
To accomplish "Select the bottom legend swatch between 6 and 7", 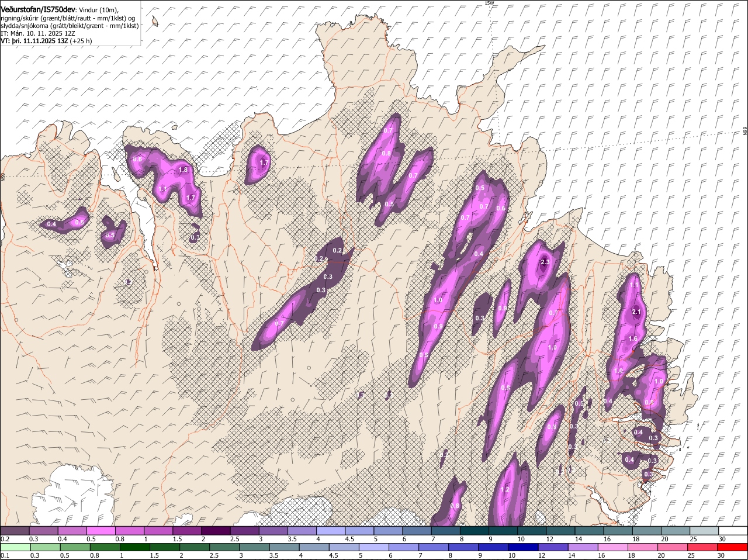I will (x=404, y=547).
